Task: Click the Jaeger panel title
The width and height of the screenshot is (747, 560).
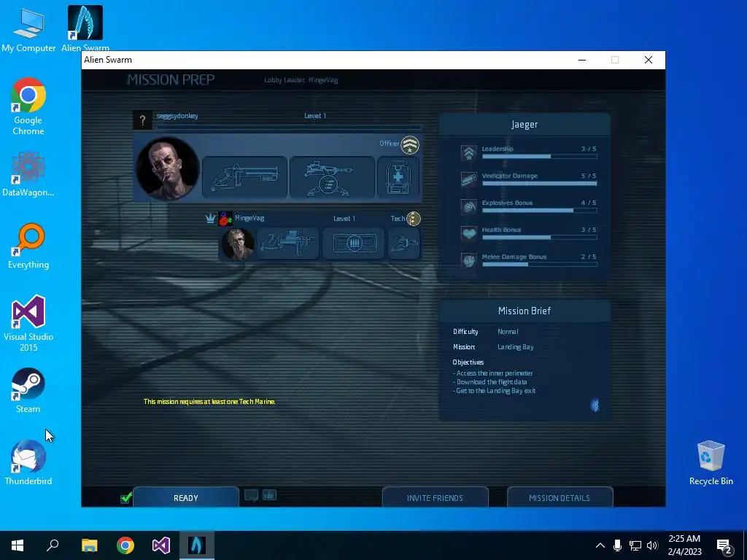Action: click(525, 124)
